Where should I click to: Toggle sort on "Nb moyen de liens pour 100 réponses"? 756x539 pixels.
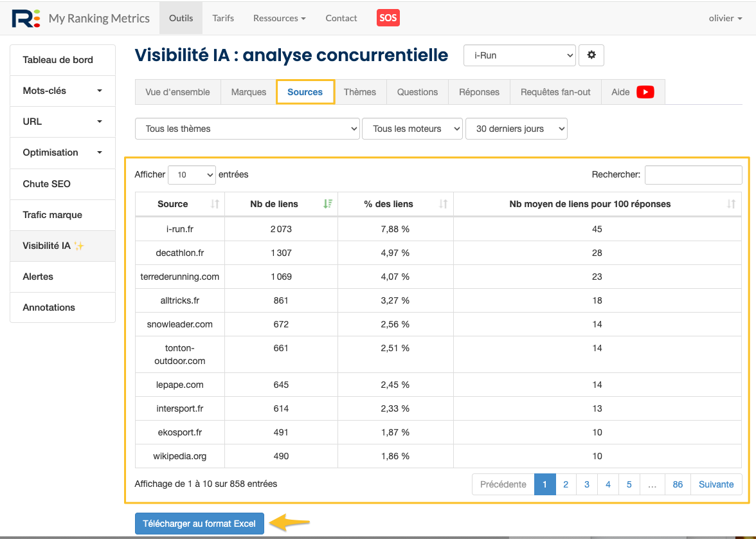tap(730, 204)
